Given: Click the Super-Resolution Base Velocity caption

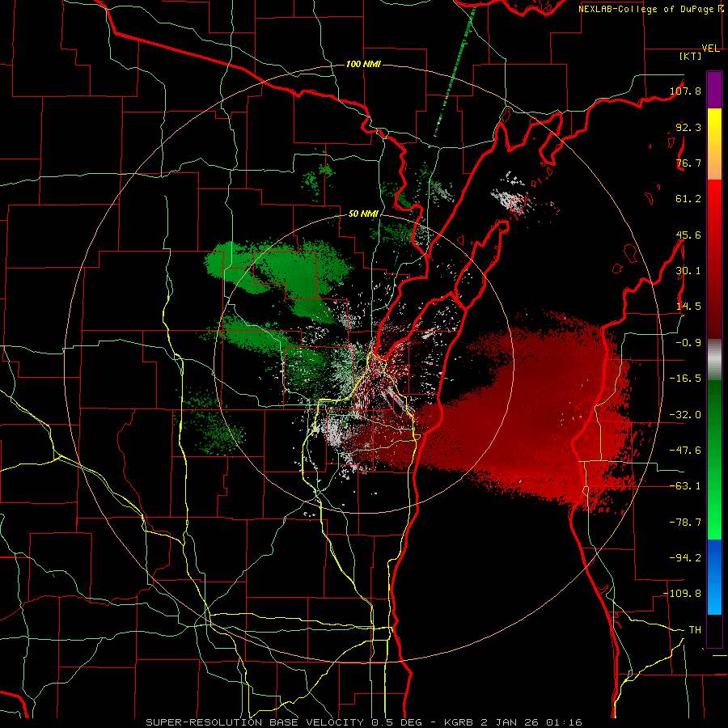Looking at the screenshot, I should (363, 722).
